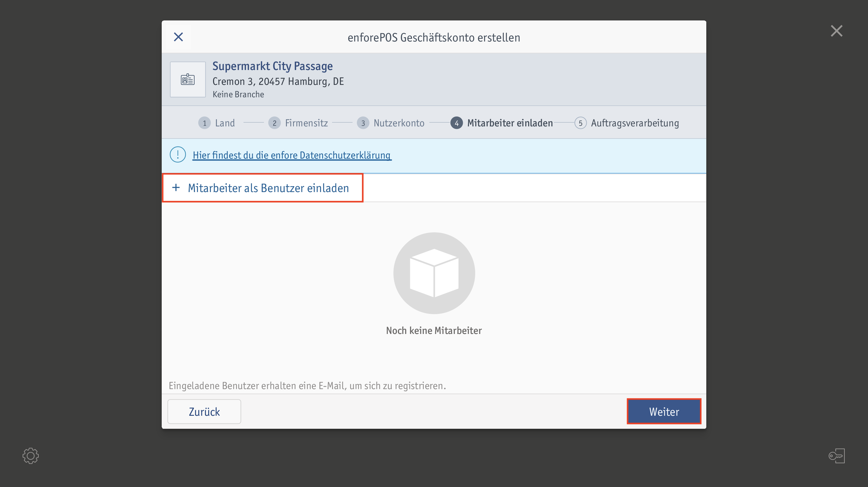Select step 4 Mitarbeiter einladen
The width and height of the screenshot is (868, 487).
click(502, 123)
